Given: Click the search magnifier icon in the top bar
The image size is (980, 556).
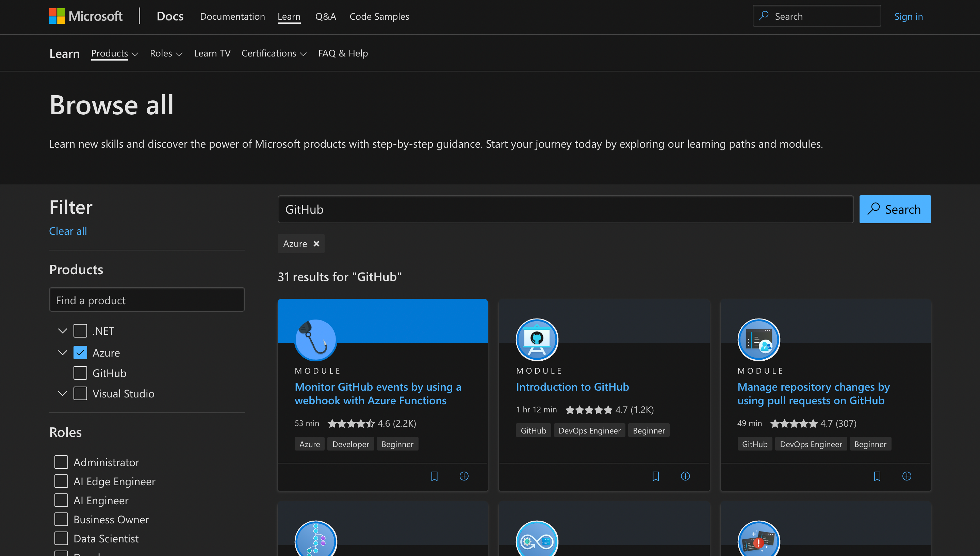Looking at the screenshot, I should pos(763,16).
